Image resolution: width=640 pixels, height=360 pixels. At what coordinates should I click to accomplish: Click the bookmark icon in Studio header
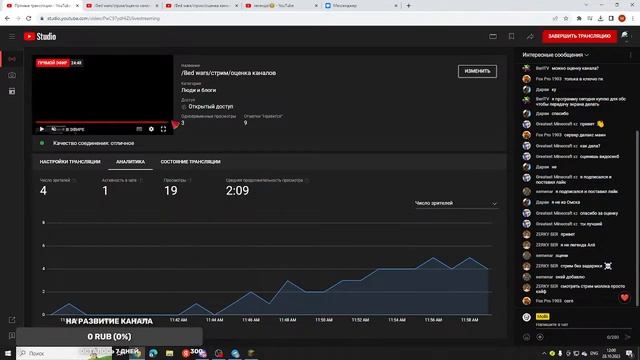pyautogui.click(x=511, y=36)
